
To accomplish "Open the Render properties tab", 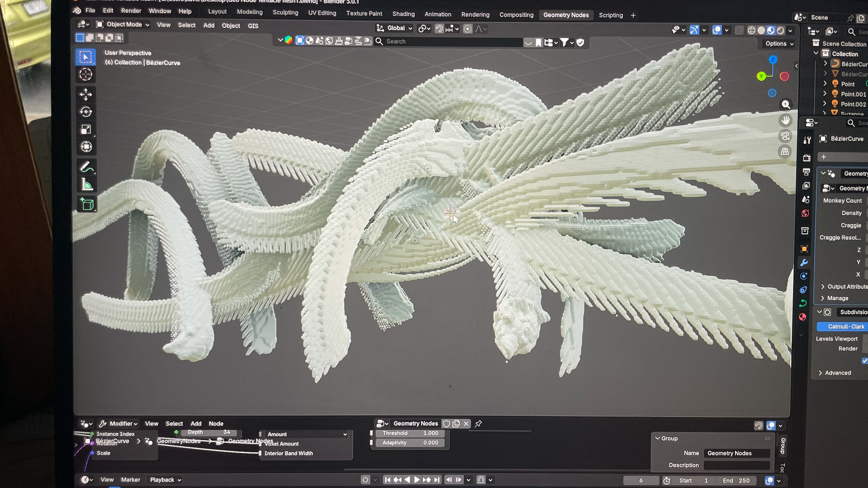I will pyautogui.click(x=806, y=158).
